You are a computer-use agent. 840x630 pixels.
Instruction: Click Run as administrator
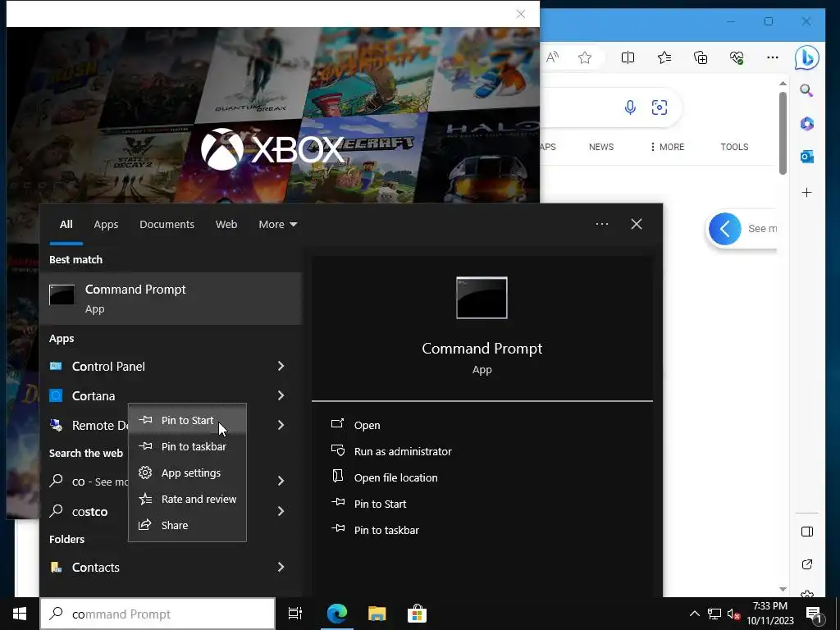pos(402,452)
